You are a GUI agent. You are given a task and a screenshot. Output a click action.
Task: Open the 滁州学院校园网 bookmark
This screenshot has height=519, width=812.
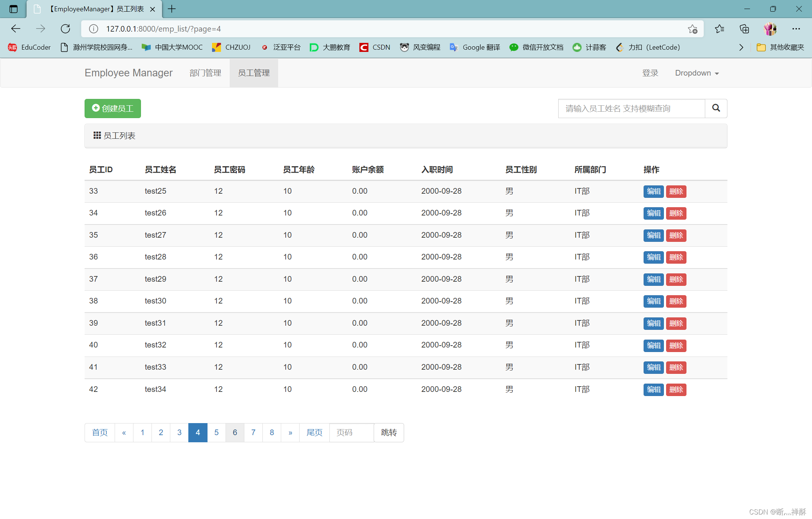click(x=97, y=47)
